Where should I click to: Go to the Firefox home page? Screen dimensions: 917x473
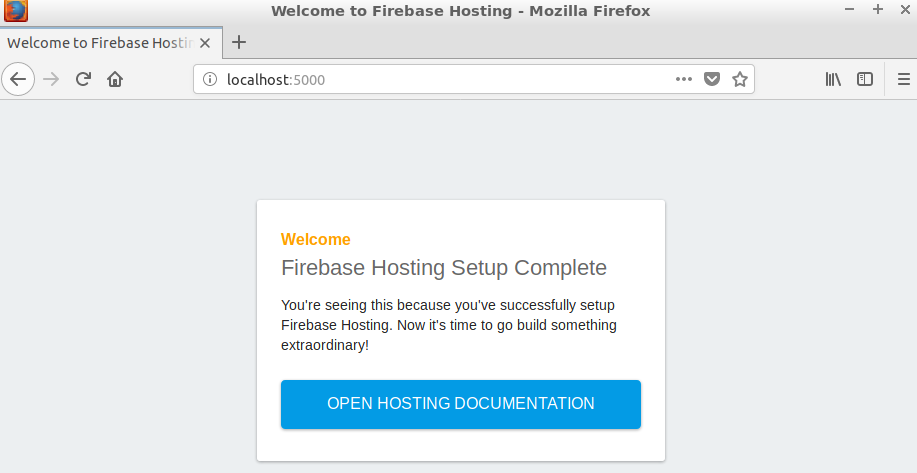tap(115, 79)
